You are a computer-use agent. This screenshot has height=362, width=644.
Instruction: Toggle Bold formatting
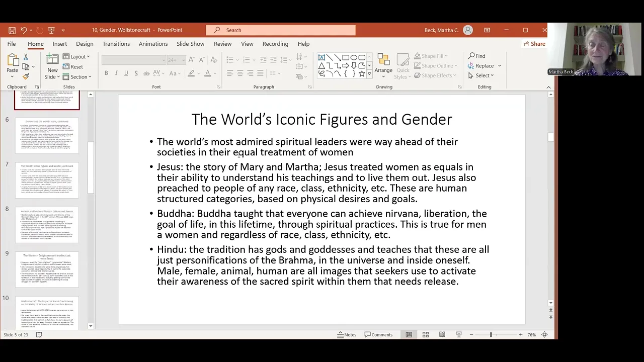[106, 73]
